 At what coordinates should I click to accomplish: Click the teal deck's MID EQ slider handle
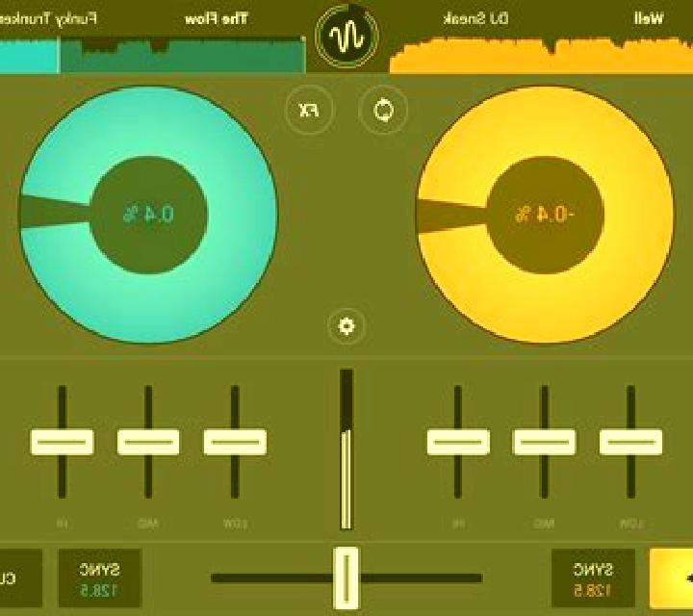click(x=148, y=442)
